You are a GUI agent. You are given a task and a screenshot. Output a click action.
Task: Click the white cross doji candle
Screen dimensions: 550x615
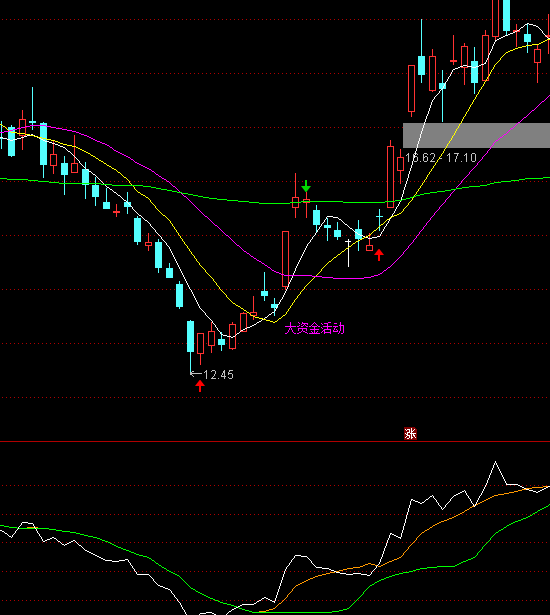(348, 253)
